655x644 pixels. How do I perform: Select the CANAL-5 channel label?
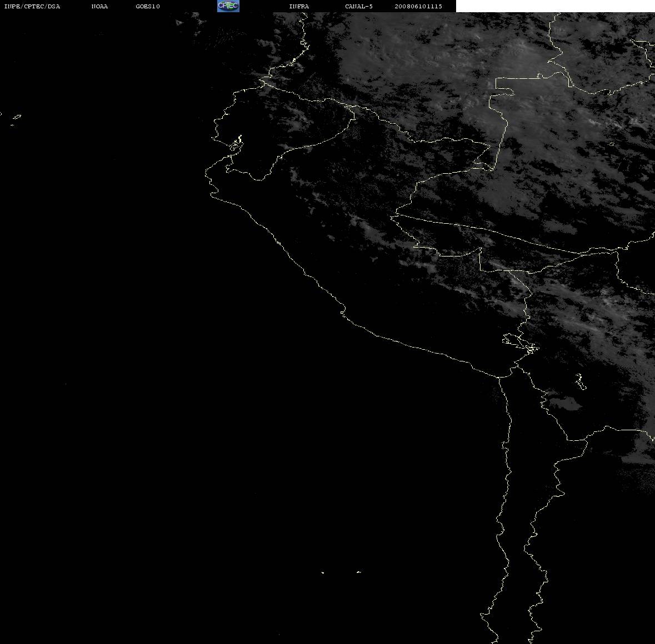pyautogui.click(x=359, y=6)
